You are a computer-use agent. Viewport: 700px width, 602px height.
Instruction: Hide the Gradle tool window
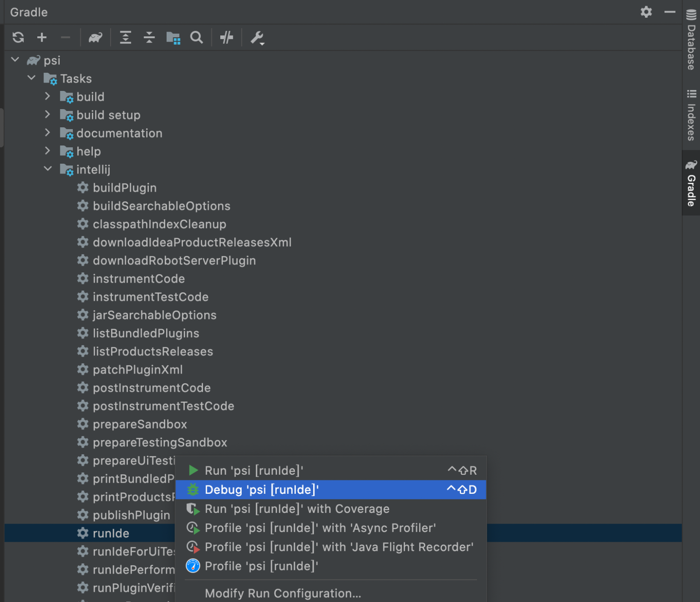[670, 12]
